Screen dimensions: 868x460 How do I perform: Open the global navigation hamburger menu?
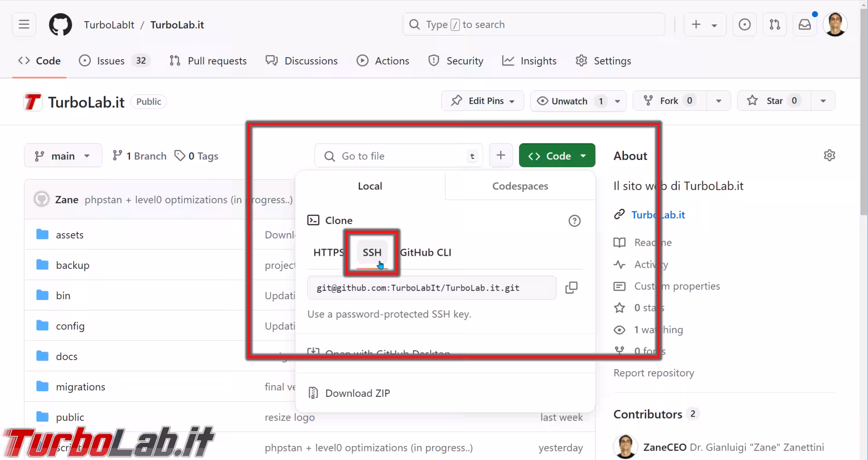point(24,24)
